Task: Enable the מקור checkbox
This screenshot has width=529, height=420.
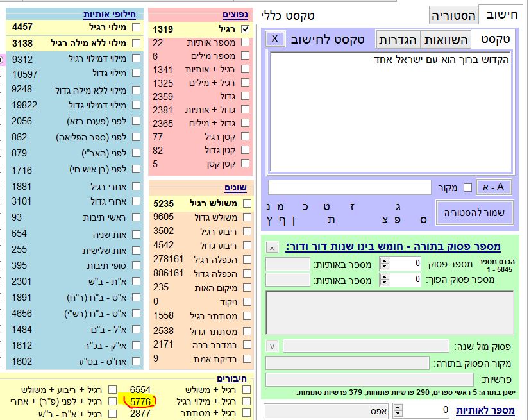Action: click(467, 187)
